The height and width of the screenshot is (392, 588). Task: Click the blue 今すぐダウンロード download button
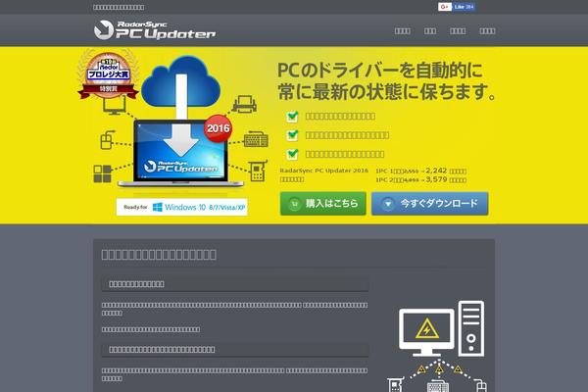click(x=430, y=203)
